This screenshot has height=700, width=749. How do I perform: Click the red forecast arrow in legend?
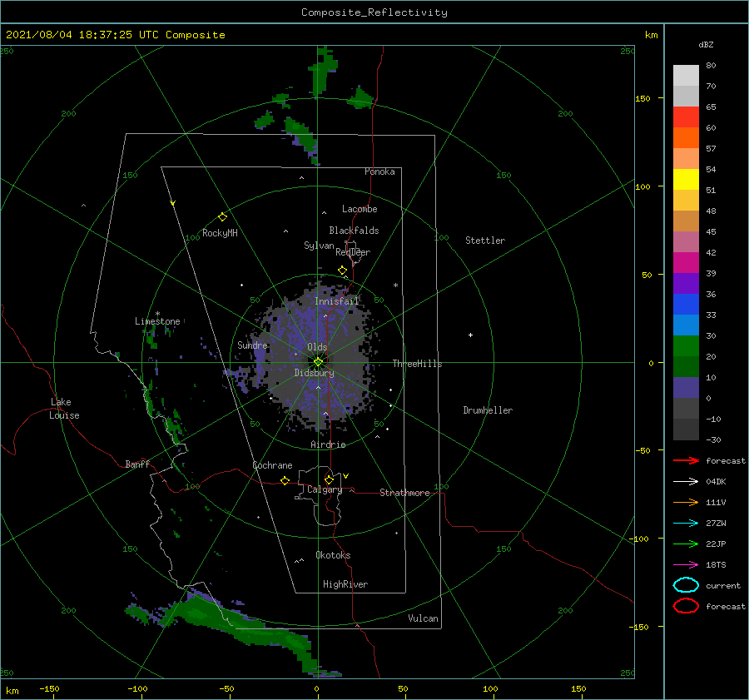[x=686, y=460]
